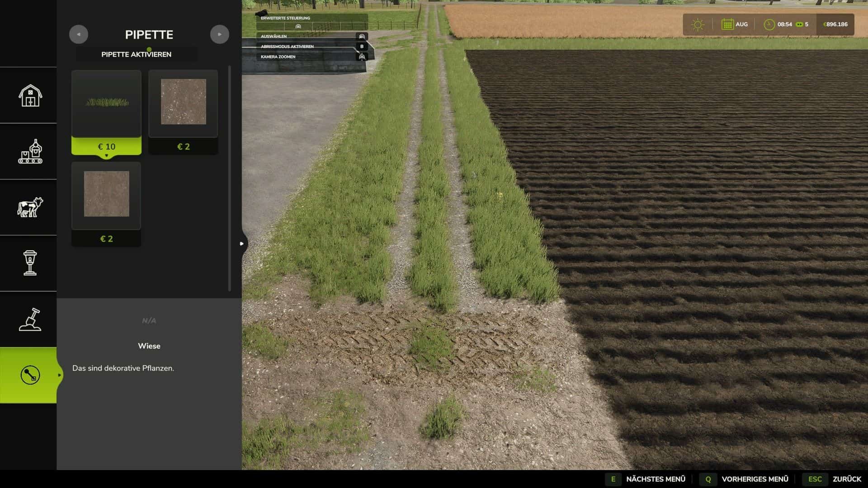Click the € 10 price label
Screen dimensions: 868x488
[x=106, y=146]
